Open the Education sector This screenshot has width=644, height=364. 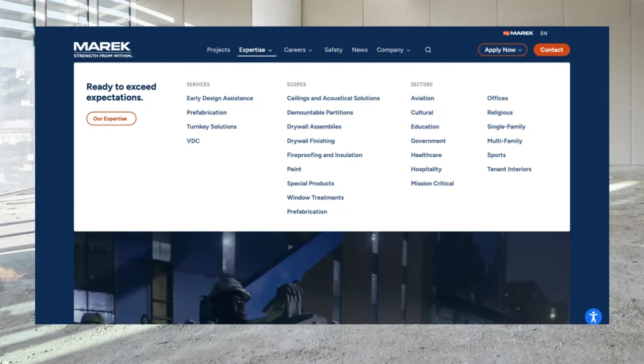pyautogui.click(x=425, y=127)
